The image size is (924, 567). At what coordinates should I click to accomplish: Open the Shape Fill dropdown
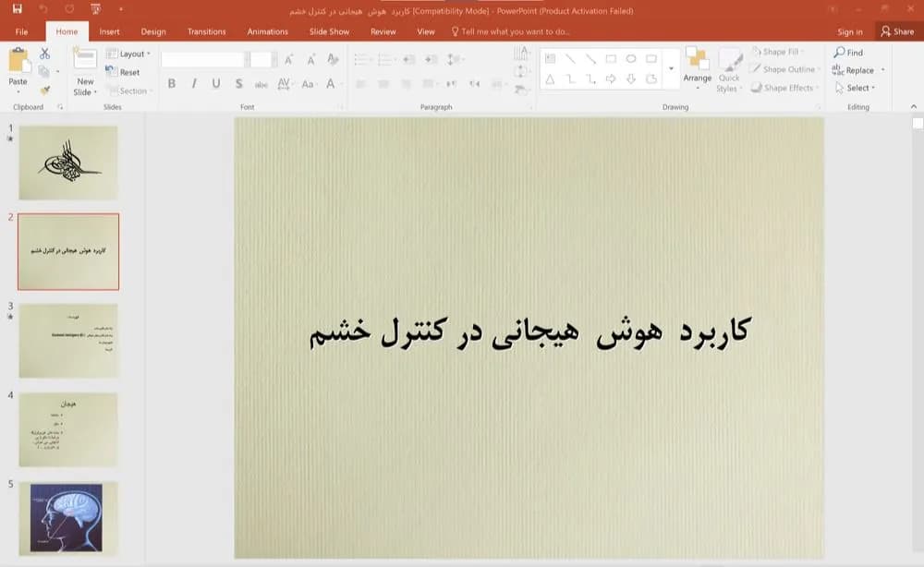[778, 52]
